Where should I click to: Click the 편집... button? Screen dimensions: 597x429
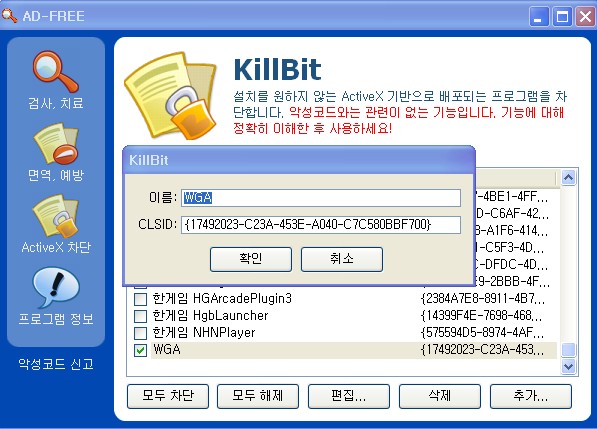click(x=349, y=396)
